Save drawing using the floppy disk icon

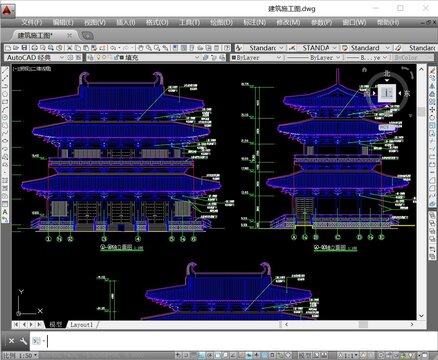(x=24, y=48)
